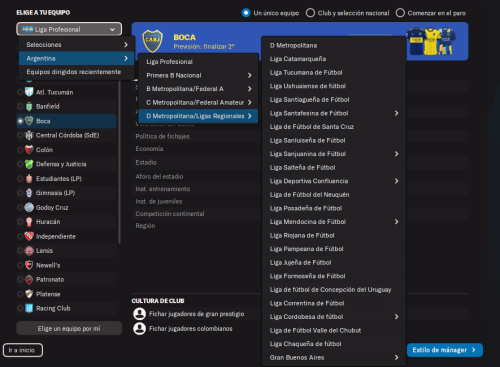The width and height of the screenshot is (500, 367).
Task: Select the Un único equipo radio option
Action: click(246, 13)
